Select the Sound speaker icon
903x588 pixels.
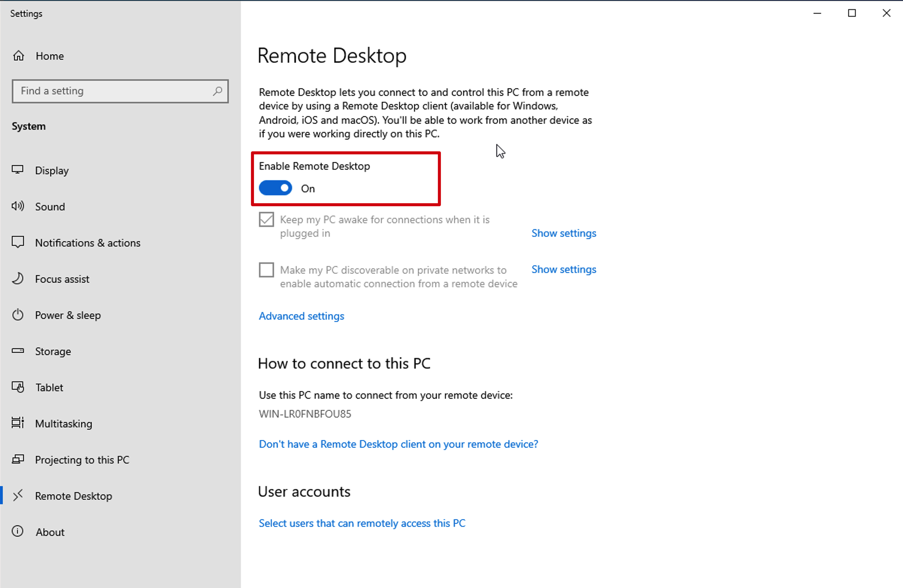point(17,206)
